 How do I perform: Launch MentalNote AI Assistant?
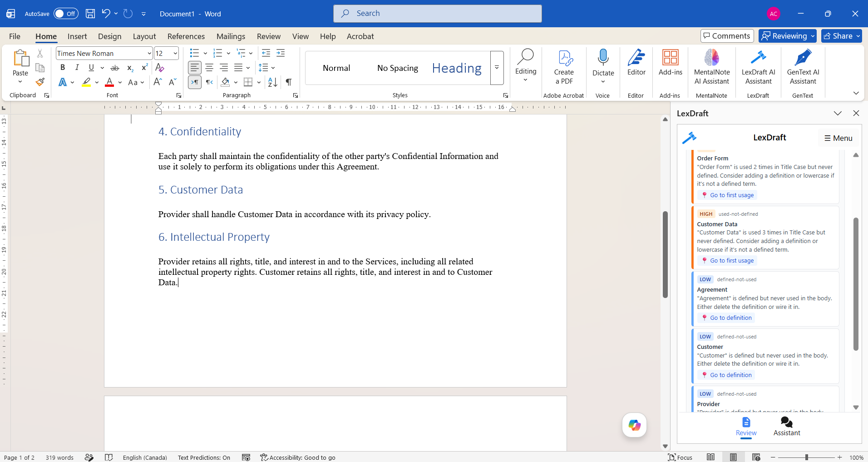point(711,67)
